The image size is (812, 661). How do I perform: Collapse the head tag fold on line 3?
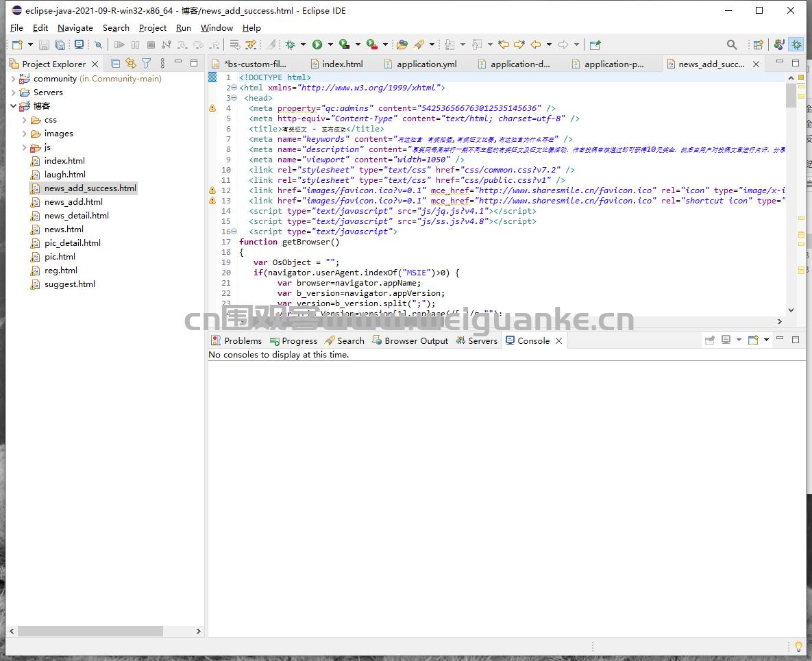(234, 98)
